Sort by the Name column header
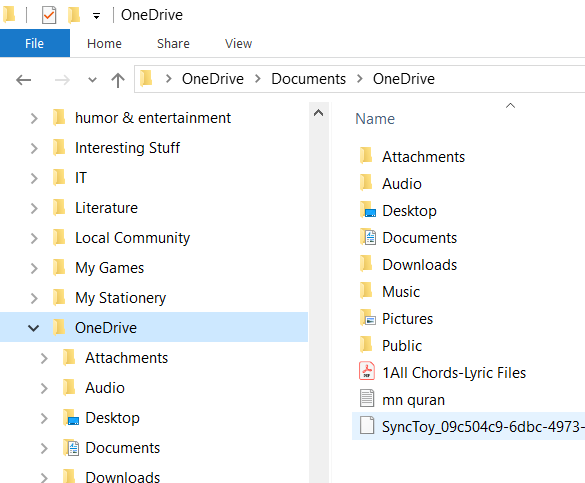 (375, 119)
